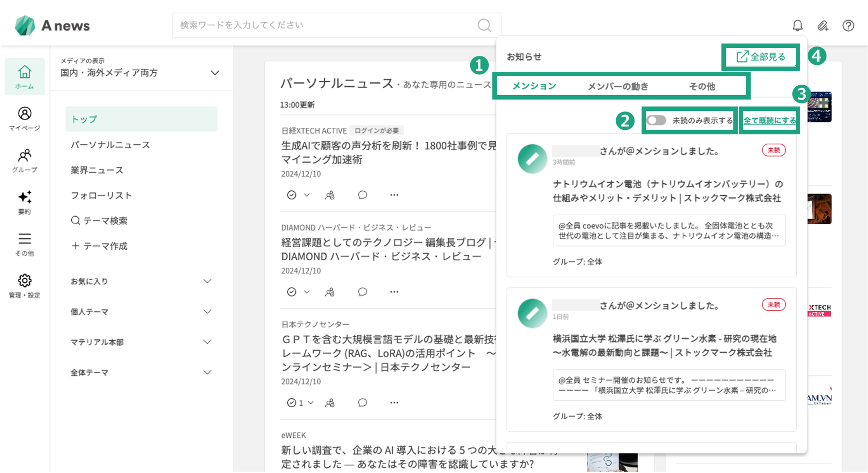Viewport: 868px width, 473px height.
Task: Click the notification bell icon
Action: point(797,26)
